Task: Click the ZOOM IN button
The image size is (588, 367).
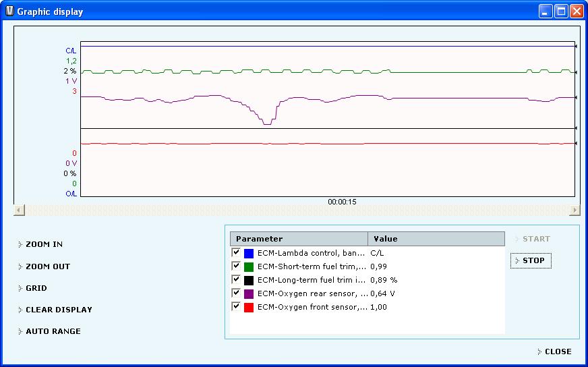Action: tap(44, 244)
